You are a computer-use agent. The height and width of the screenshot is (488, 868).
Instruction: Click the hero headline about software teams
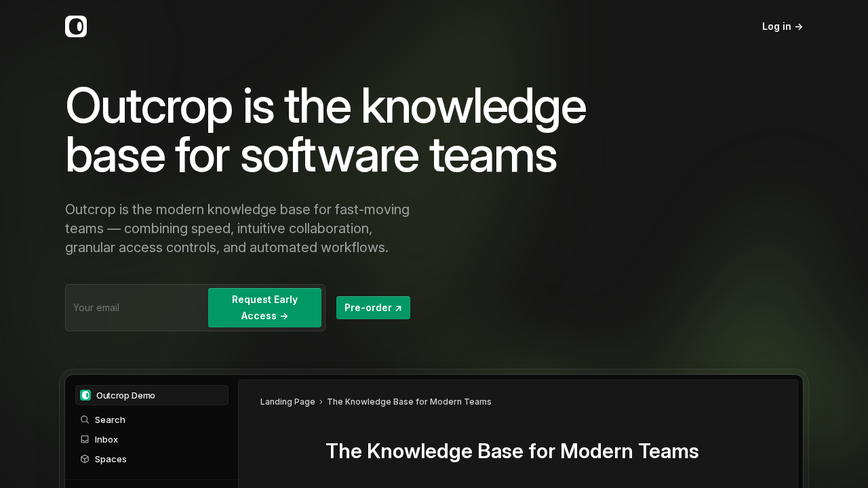[325, 131]
